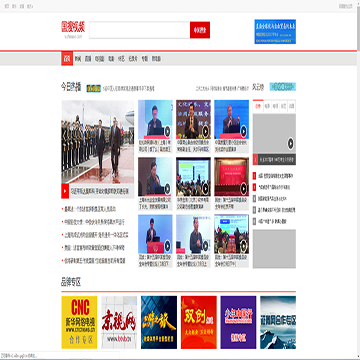The height and width of the screenshot is (360, 360).
Task: Click the red search button beside the search box
Action: tap(200, 30)
